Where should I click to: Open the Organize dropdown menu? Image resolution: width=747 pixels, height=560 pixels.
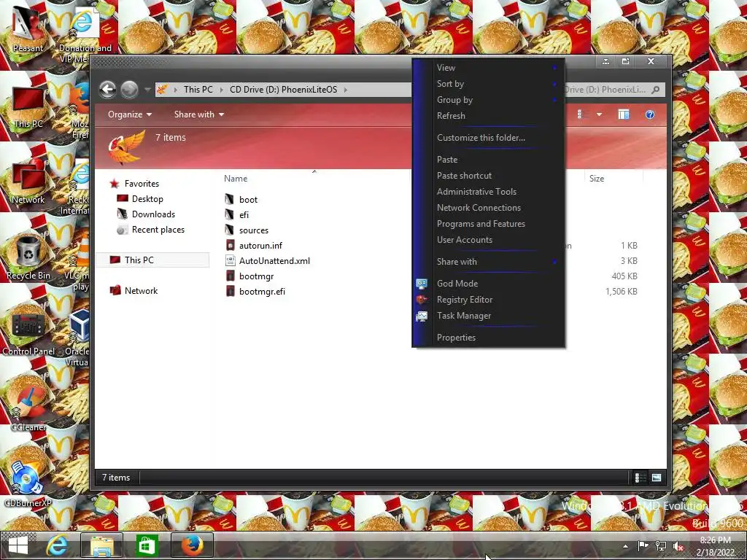pos(130,114)
